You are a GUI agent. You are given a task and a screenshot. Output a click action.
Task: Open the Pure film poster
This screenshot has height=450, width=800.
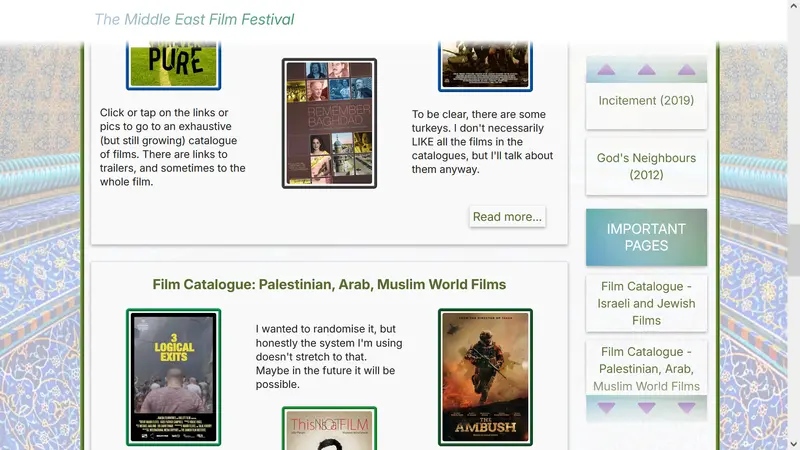[173, 65]
